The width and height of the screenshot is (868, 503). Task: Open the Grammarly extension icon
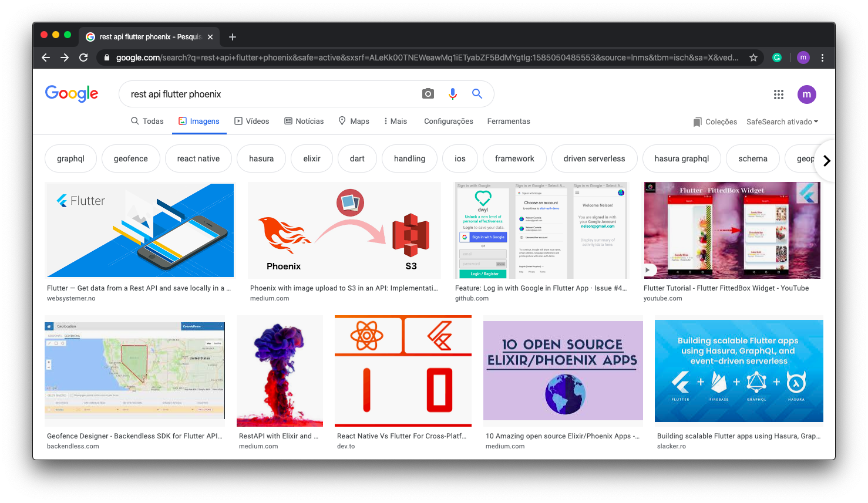[776, 58]
